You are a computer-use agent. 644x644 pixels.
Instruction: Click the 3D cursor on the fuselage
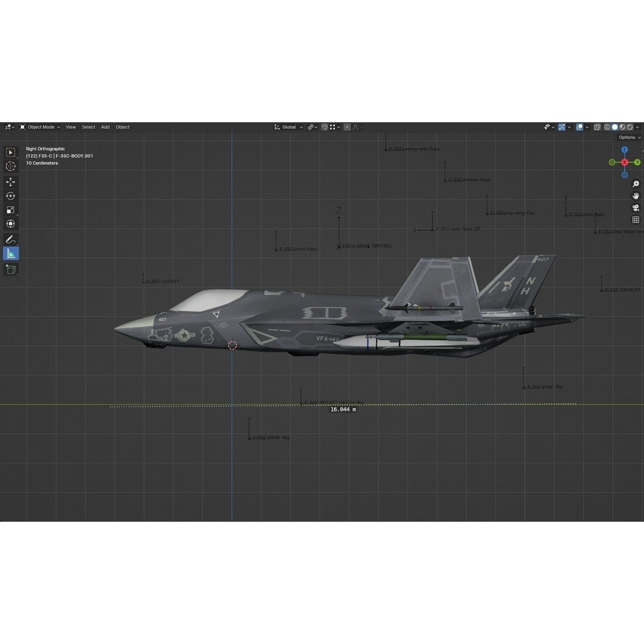(x=233, y=345)
